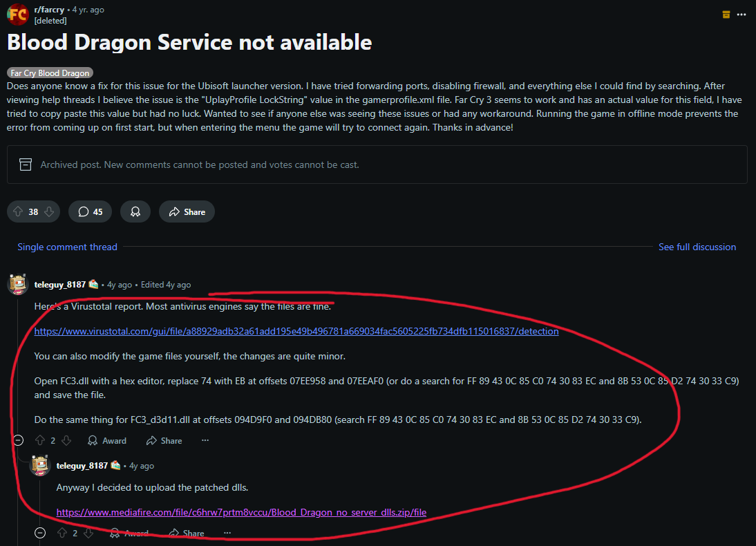Screen dimensions: 756x546
Task: Open the See full discussion link
Action: [x=697, y=247]
